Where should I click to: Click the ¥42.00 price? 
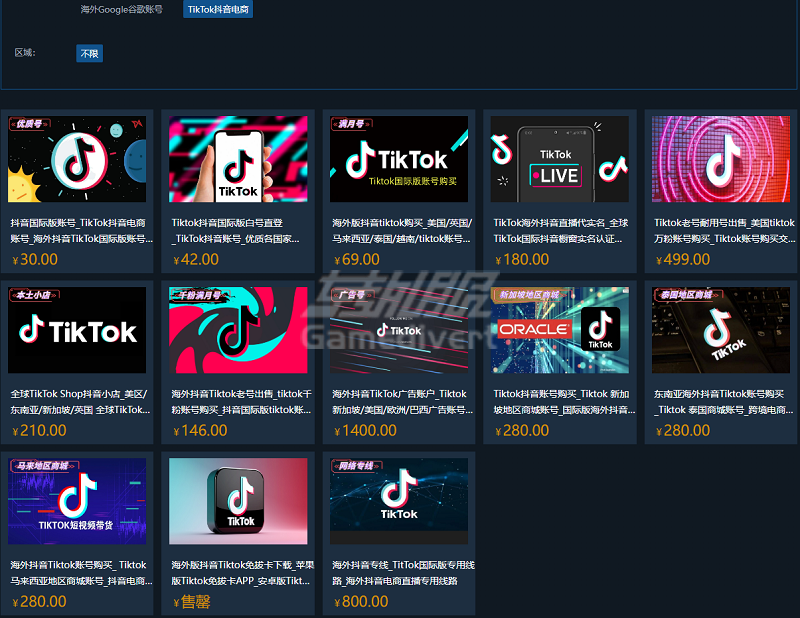point(196,259)
